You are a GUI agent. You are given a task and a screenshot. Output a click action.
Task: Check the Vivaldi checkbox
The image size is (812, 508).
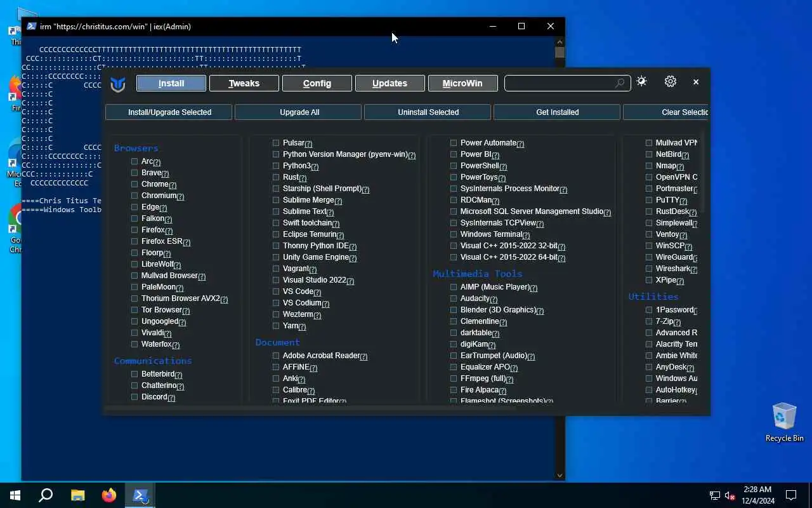134,333
